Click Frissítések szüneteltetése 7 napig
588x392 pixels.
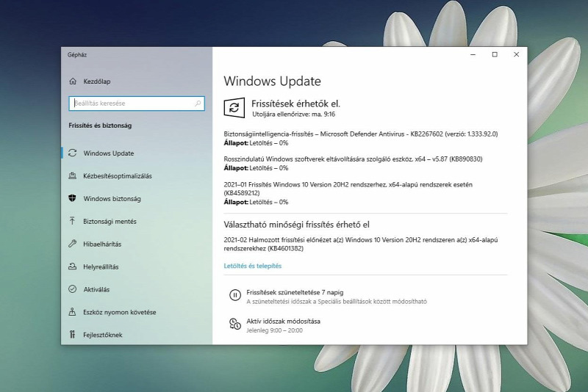coord(295,292)
